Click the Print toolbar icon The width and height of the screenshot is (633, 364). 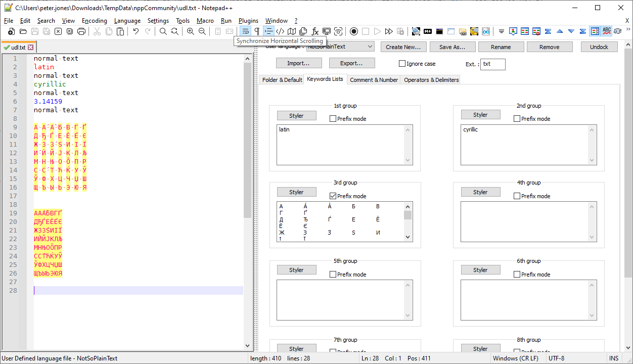click(x=81, y=31)
